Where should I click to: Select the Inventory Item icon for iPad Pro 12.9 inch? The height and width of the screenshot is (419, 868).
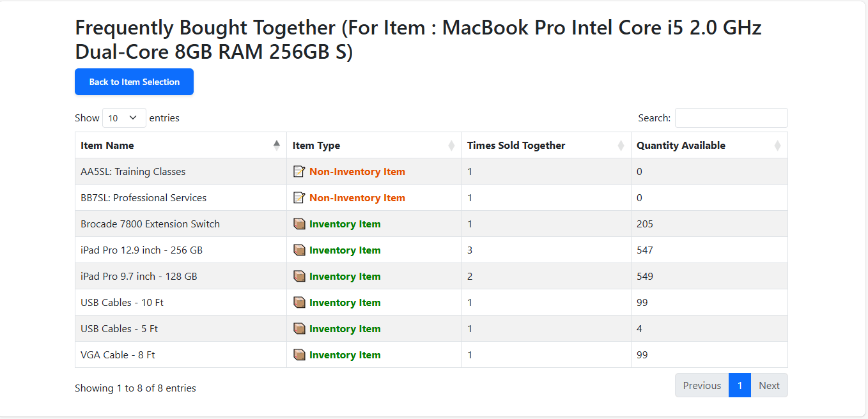coord(300,250)
